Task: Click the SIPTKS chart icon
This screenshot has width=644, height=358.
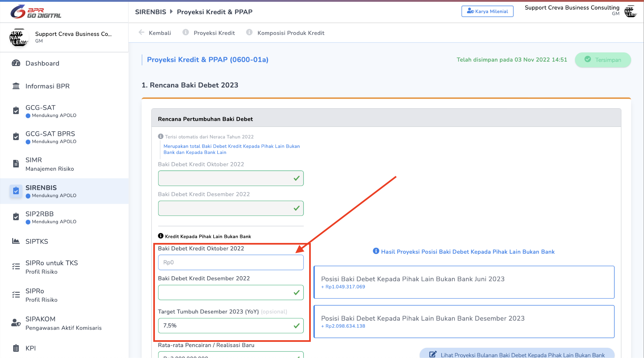Action: (x=16, y=241)
